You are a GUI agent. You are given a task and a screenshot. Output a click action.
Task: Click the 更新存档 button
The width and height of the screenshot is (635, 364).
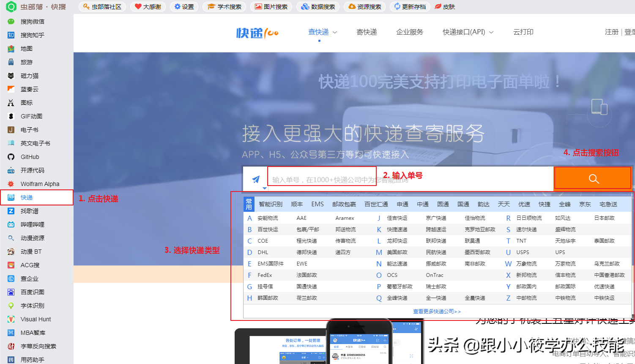[410, 7]
